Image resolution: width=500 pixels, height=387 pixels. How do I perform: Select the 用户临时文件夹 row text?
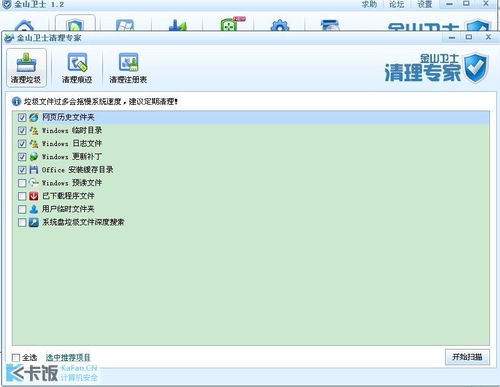tap(68, 209)
